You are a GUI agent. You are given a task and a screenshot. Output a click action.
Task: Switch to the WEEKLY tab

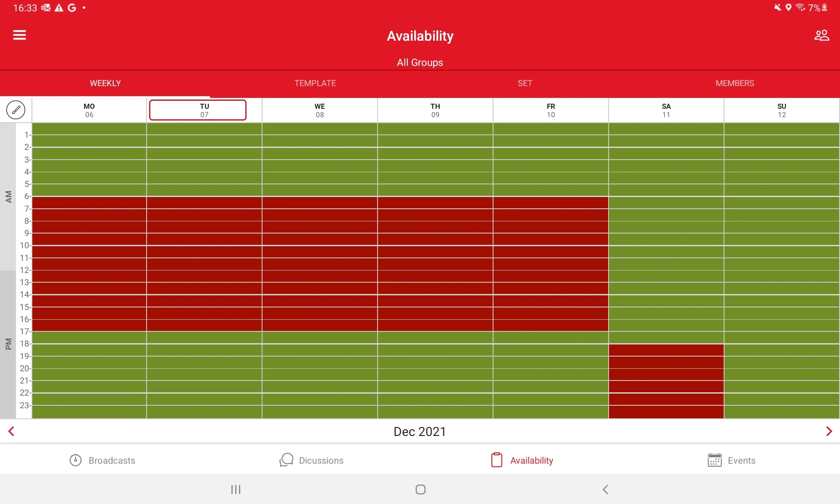coord(105,83)
